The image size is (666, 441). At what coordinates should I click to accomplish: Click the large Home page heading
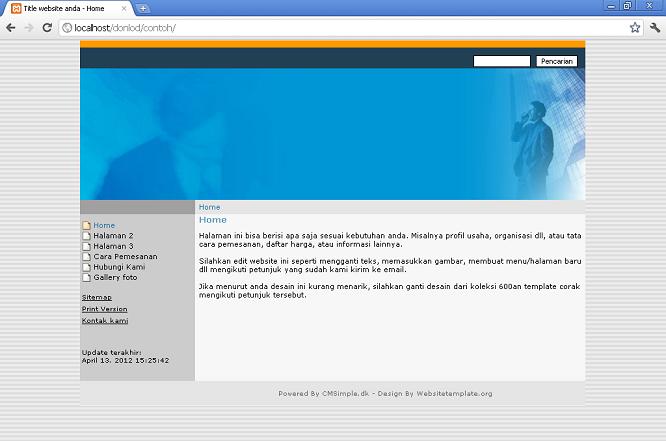[213, 220]
